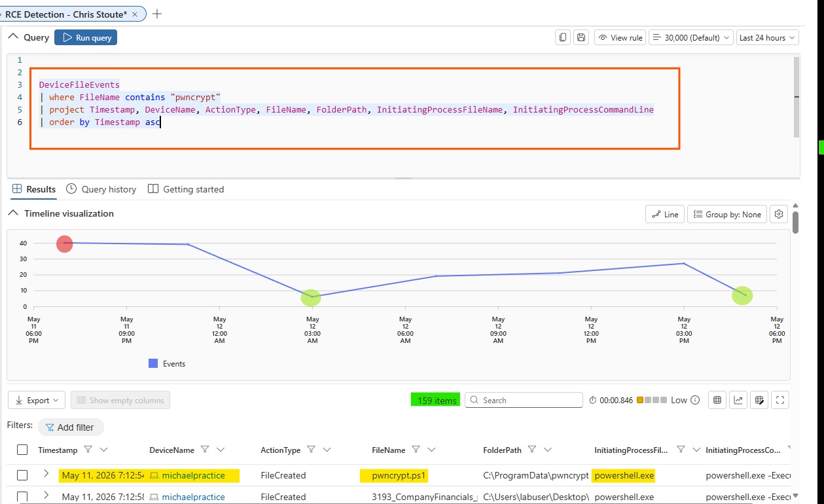The image size is (824, 504).
Task: Open the Group by: None selector
Action: pyautogui.click(x=727, y=214)
